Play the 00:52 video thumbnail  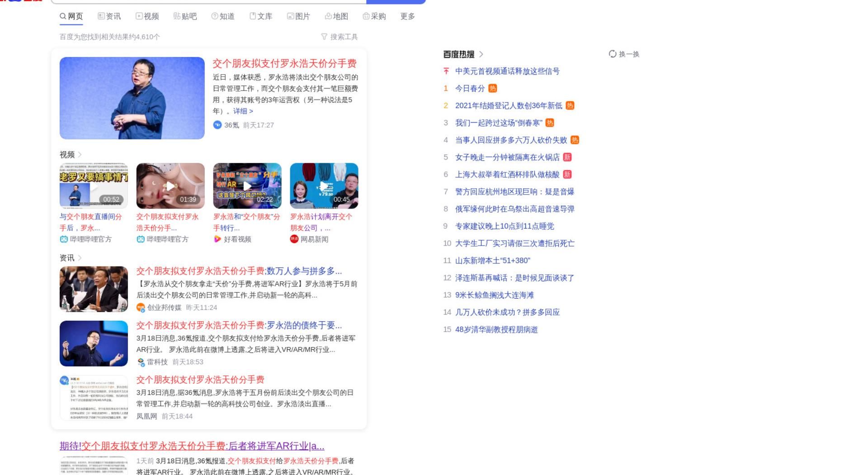pyautogui.click(x=94, y=186)
